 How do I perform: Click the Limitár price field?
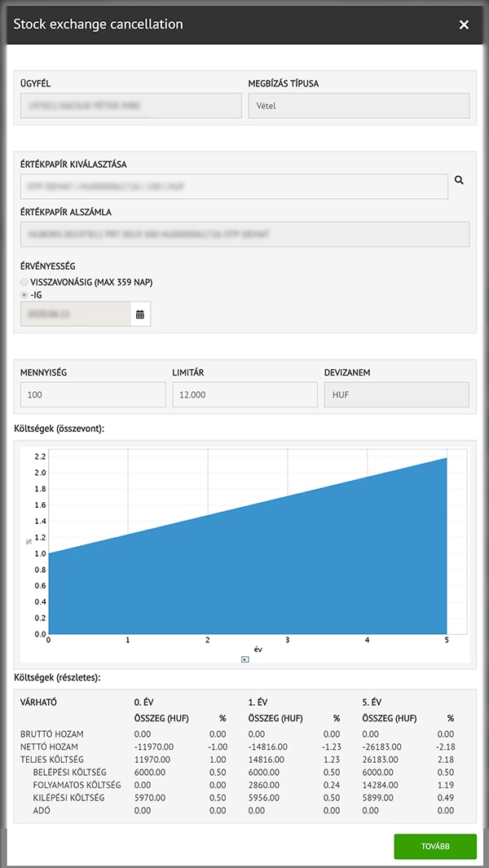click(x=244, y=395)
